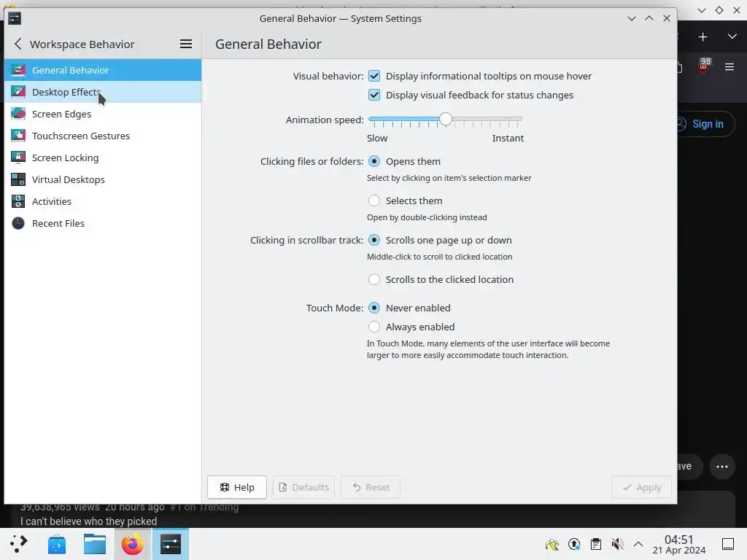Open Discover software center in taskbar
Viewport: 747px width, 560px height.
click(x=57, y=544)
